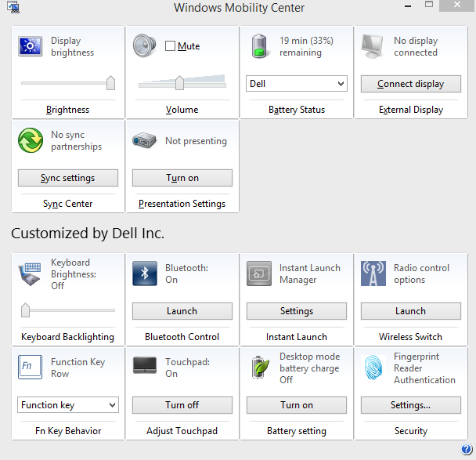476x460 pixels.
Task: Click the 'Wireless Switch' label
Action: [411, 337]
